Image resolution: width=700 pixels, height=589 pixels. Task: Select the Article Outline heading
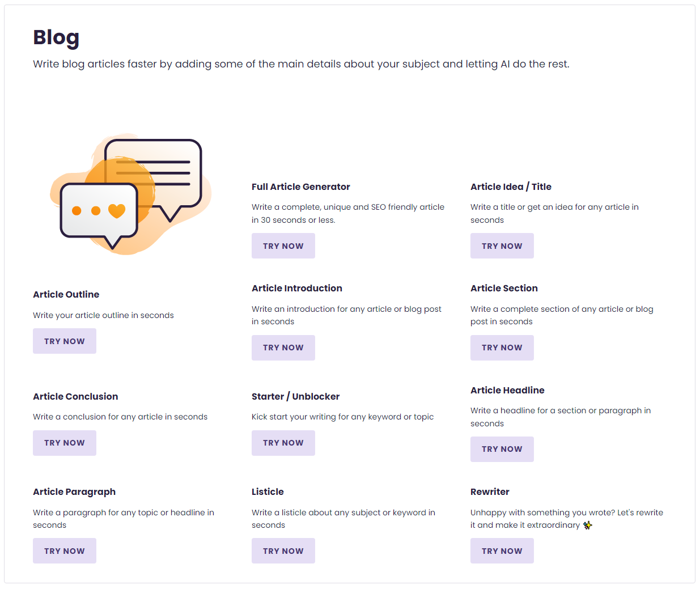[66, 294]
